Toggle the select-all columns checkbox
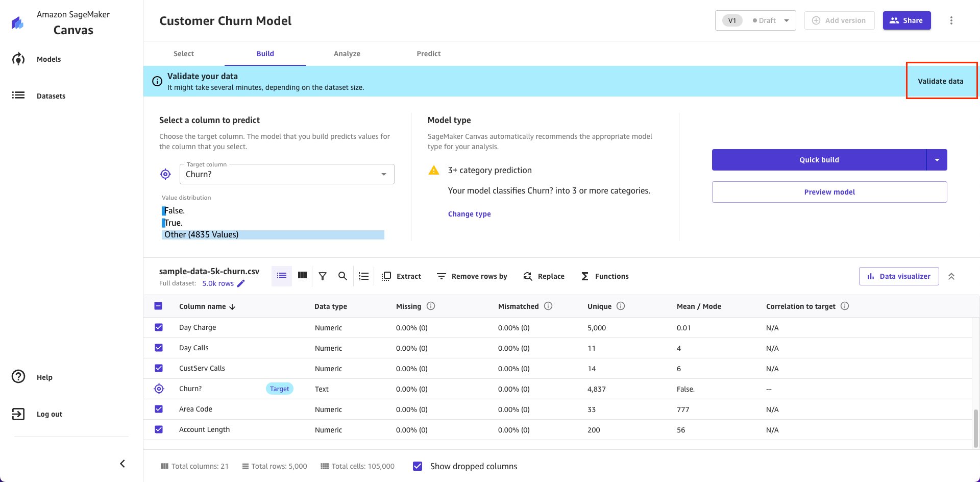 coord(158,306)
